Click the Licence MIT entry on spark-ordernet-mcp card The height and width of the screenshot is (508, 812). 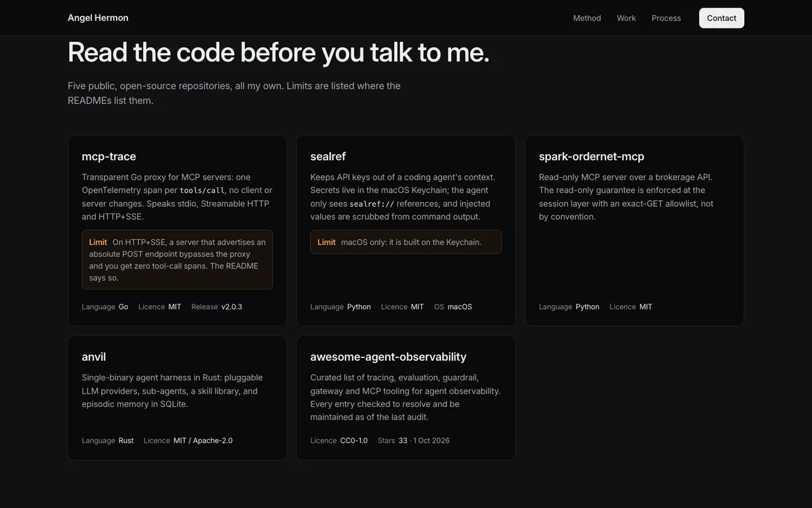pyautogui.click(x=631, y=307)
